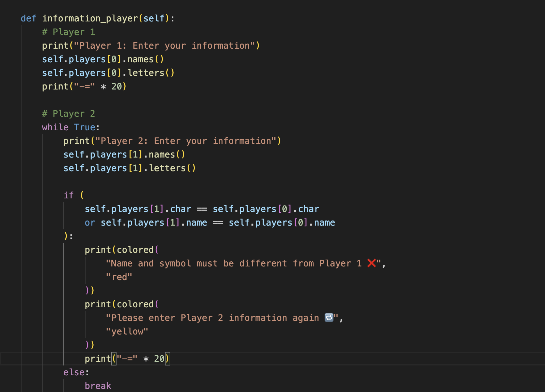Select the 'True' constant after while
This screenshot has height=392, width=545.
84,127
